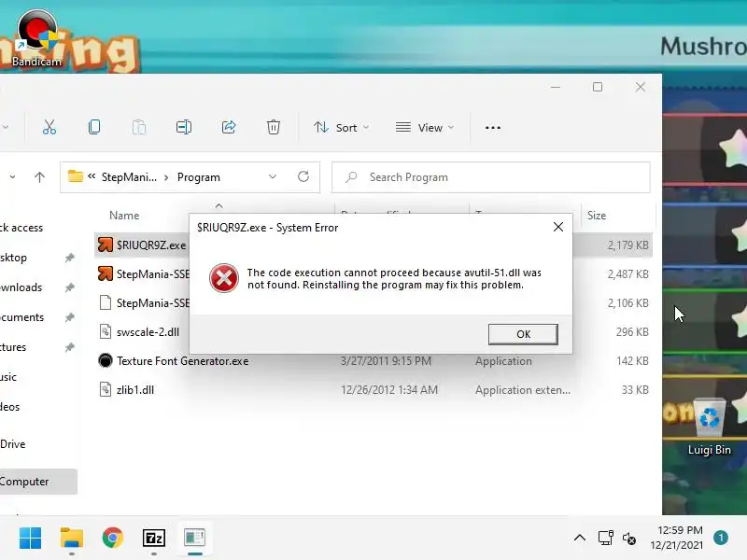Select Computer in navigation pane
This screenshot has height=560, width=747.
[x=38, y=482]
